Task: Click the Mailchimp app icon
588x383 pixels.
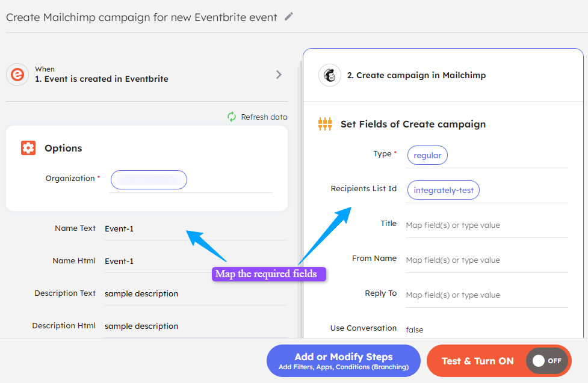Action: coord(330,75)
